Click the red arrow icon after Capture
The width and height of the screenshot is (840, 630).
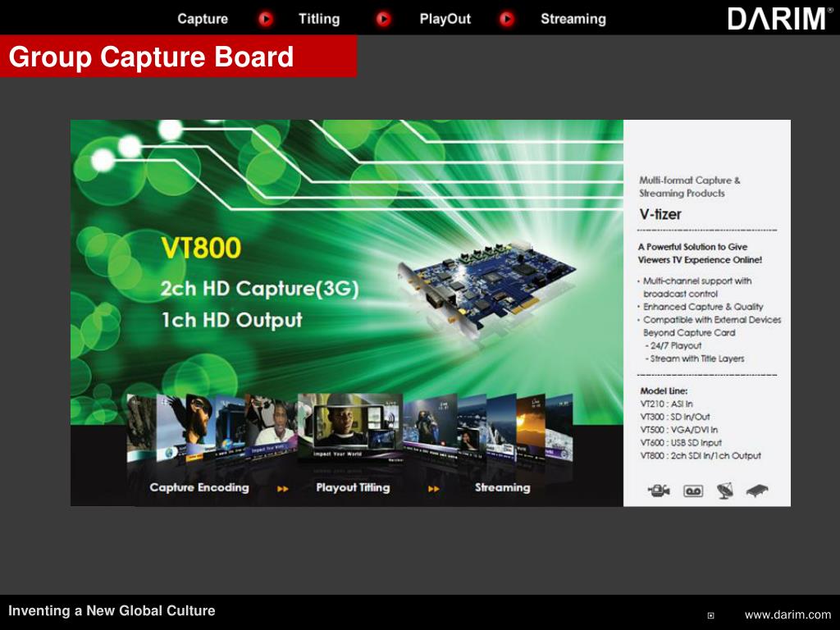click(266, 20)
